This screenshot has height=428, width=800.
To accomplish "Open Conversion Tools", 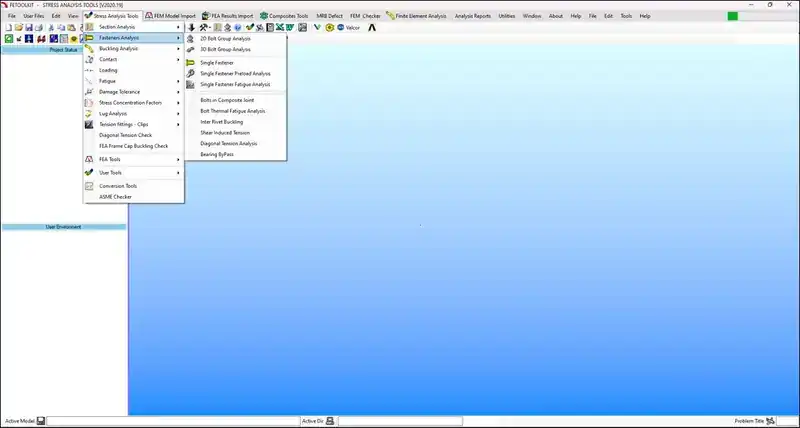I will pyautogui.click(x=134, y=186).
